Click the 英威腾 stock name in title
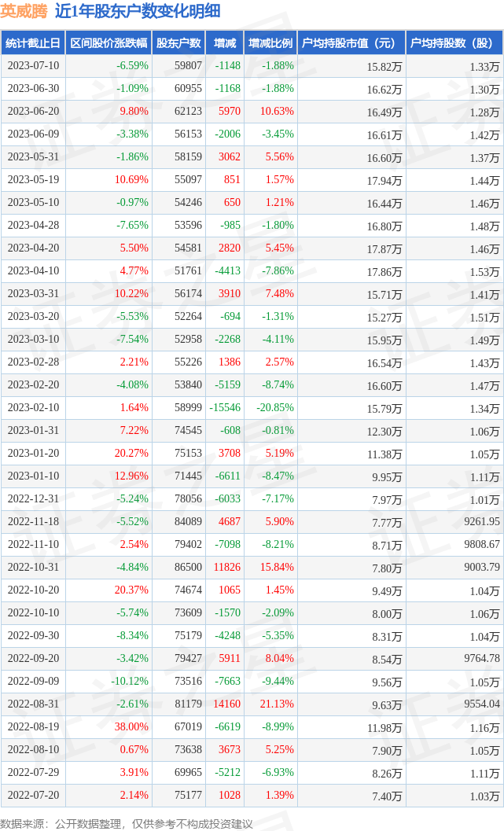The image size is (504, 831). 24,11
